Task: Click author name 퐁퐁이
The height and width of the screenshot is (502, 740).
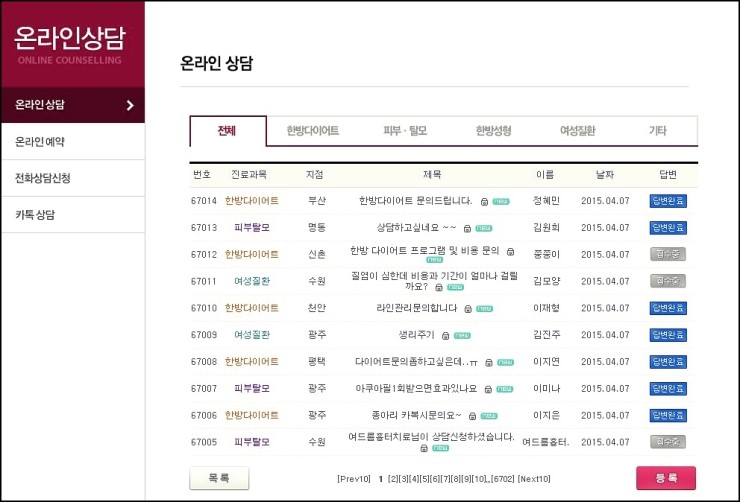Action: click(x=546, y=255)
